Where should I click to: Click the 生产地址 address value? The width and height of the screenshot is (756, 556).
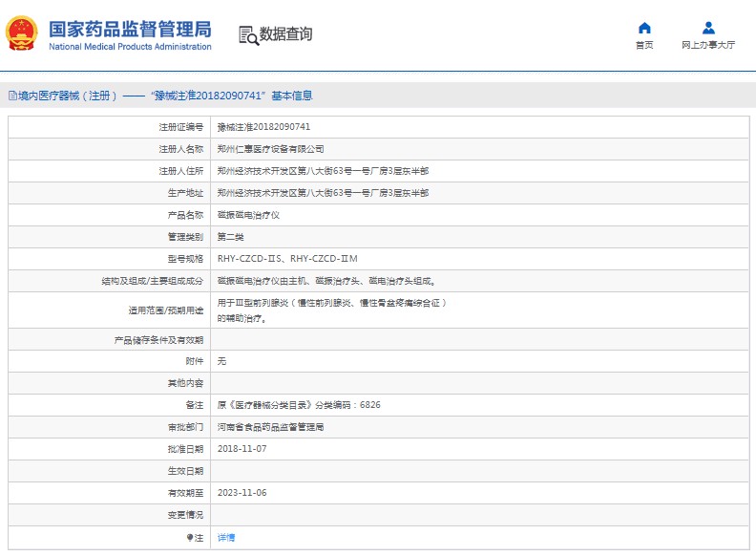point(323,193)
